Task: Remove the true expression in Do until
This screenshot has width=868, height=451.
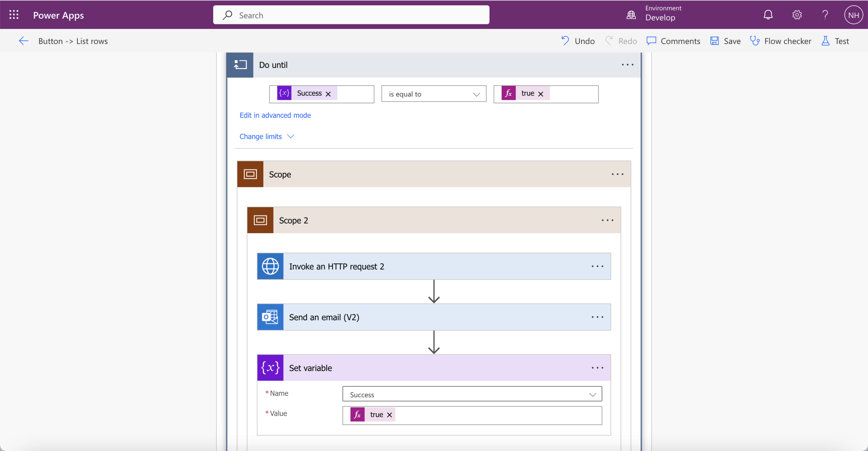Action: tap(540, 94)
